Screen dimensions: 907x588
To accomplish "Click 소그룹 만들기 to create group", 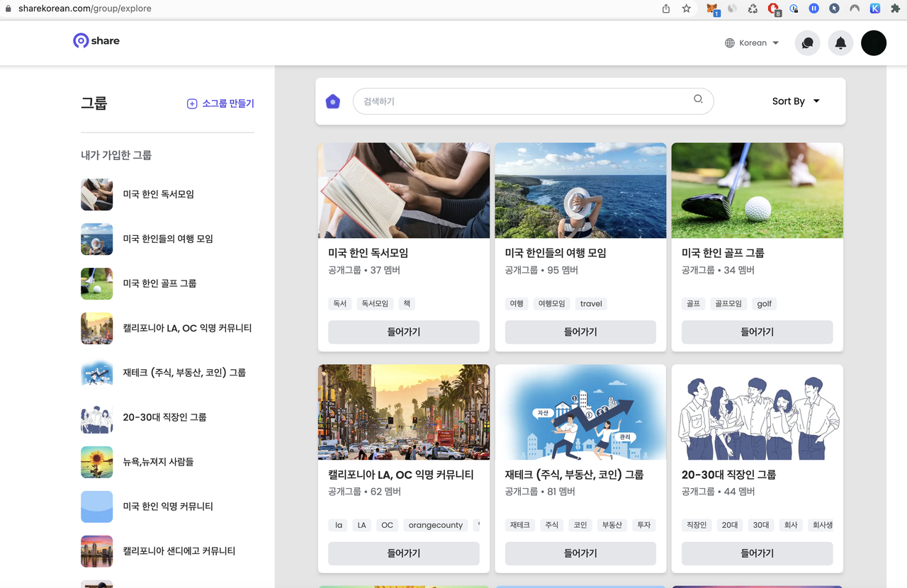I will [220, 103].
